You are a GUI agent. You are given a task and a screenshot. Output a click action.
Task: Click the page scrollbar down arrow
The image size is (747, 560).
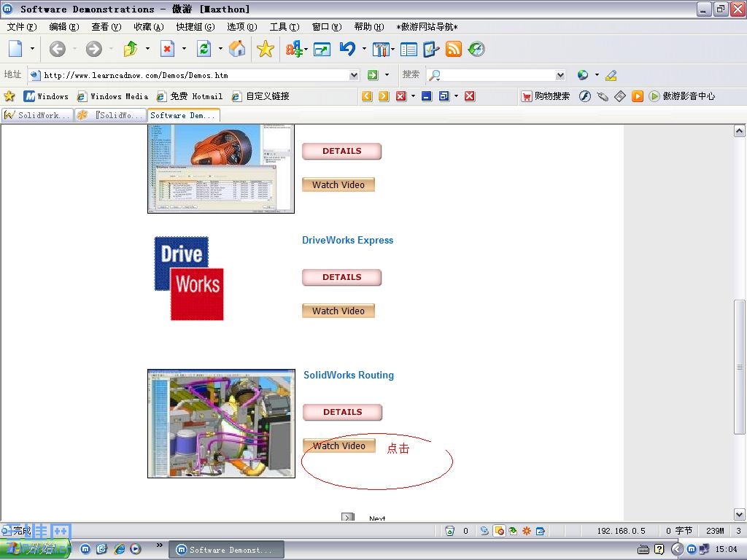click(x=740, y=514)
